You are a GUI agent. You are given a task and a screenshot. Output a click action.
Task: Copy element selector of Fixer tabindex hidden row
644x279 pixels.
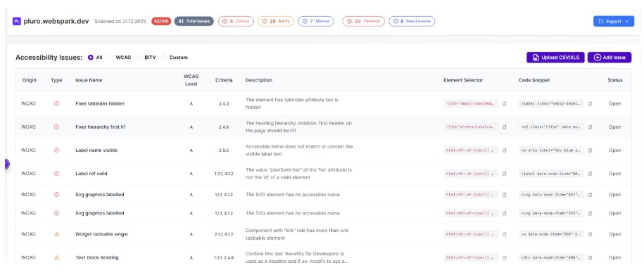[505, 104]
